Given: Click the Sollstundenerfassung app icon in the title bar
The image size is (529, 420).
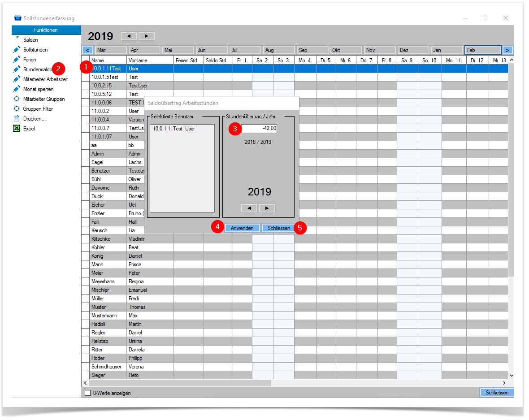Looking at the screenshot, I should point(17,18).
